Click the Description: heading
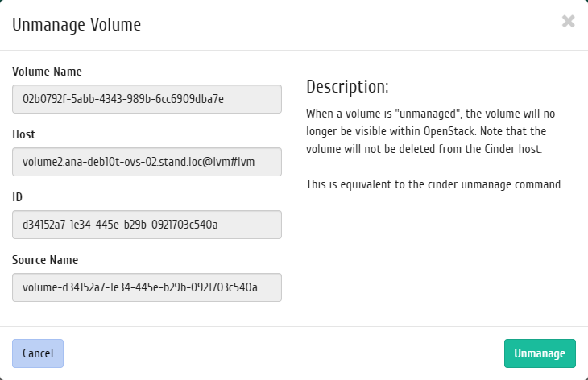 [x=347, y=87]
